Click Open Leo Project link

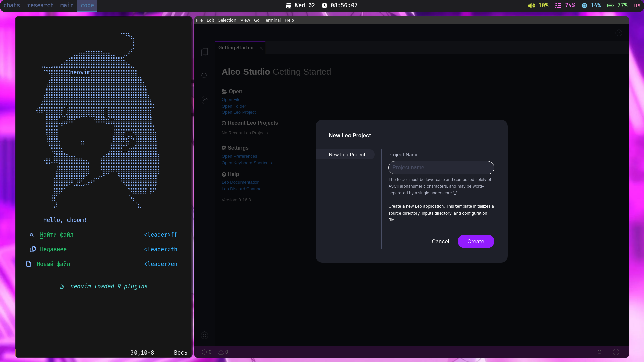238,112
